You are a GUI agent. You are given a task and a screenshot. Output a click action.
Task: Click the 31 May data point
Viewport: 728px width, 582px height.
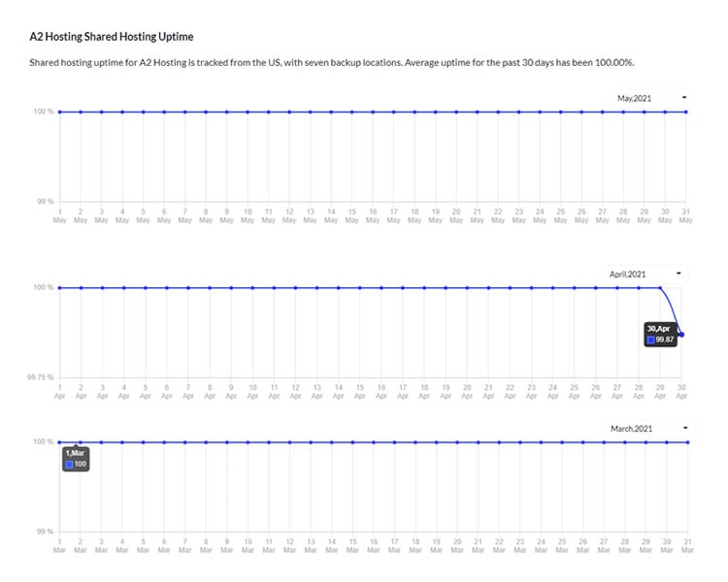point(685,112)
